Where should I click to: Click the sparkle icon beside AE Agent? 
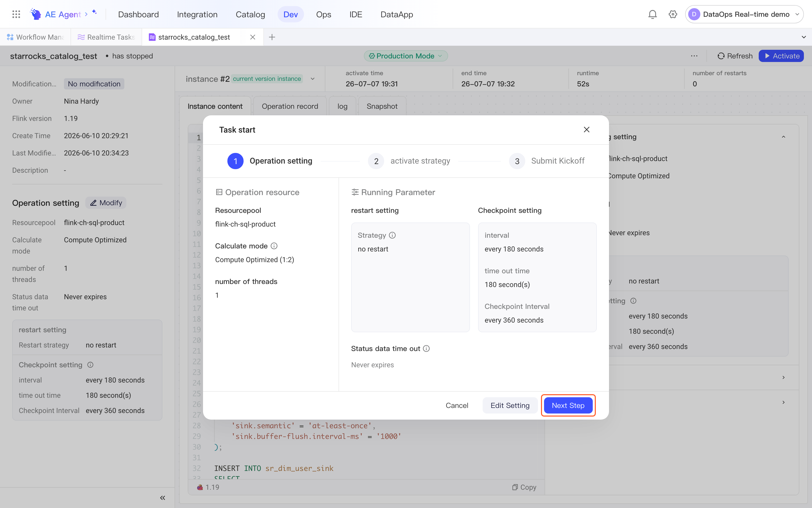point(95,12)
